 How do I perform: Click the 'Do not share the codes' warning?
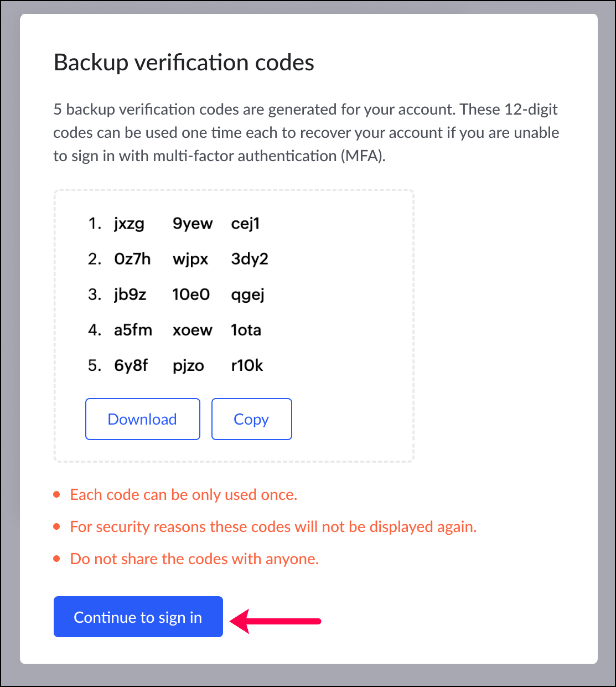tap(194, 559)
